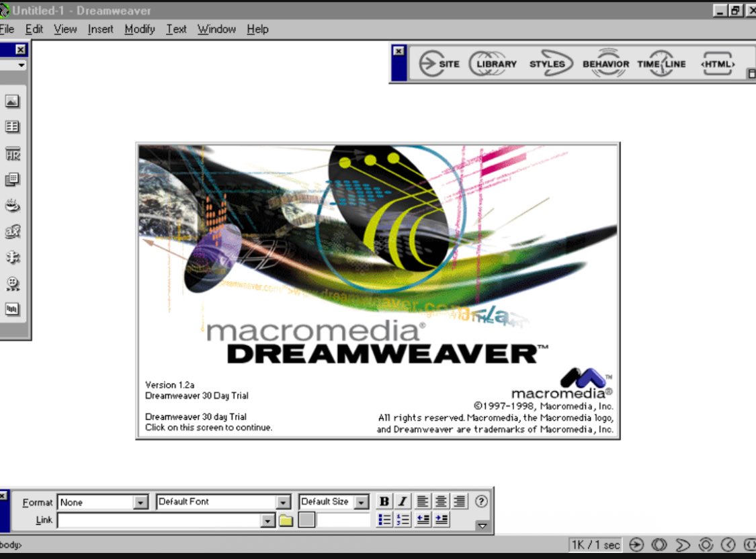Click the Site mini icon in status bar

coord(636,544)
